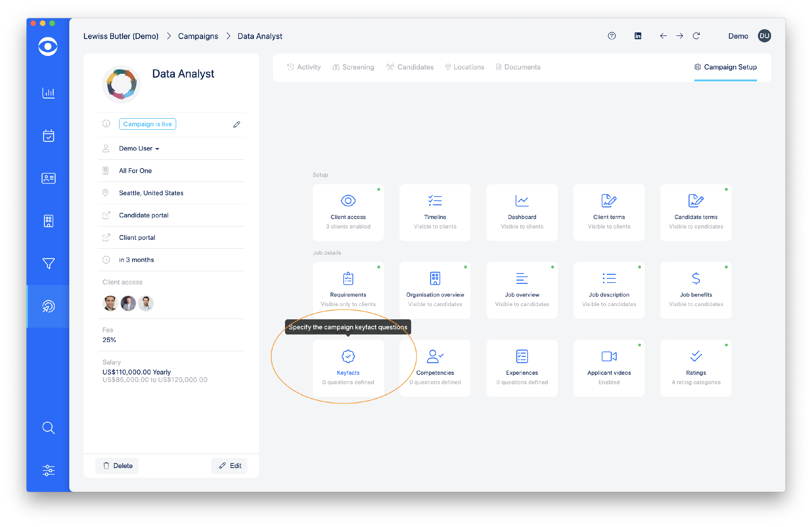
Task: Click the help question mark icon
Action: coord(612,36)
